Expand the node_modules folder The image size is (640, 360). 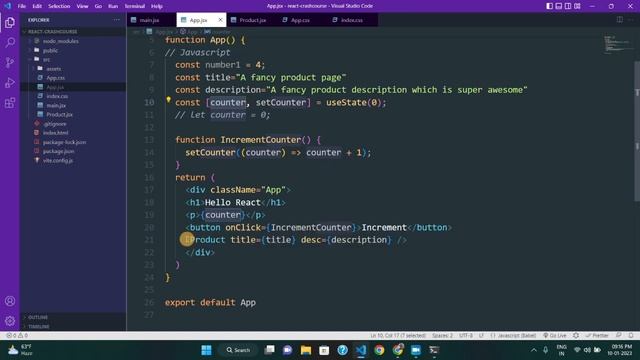[60, 41]
